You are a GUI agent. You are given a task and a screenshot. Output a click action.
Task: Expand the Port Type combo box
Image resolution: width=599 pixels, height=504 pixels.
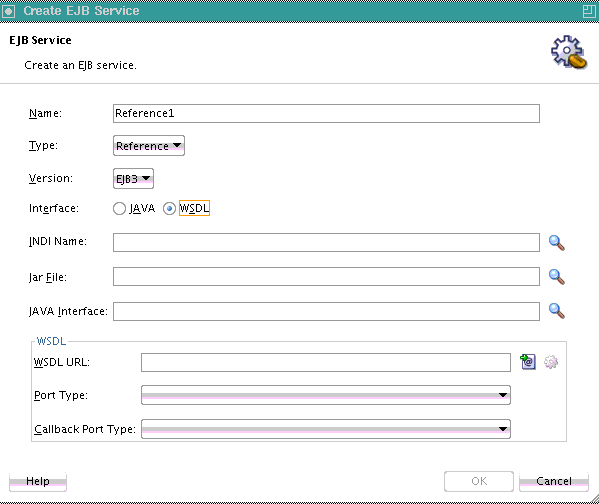tap(326, 395)
